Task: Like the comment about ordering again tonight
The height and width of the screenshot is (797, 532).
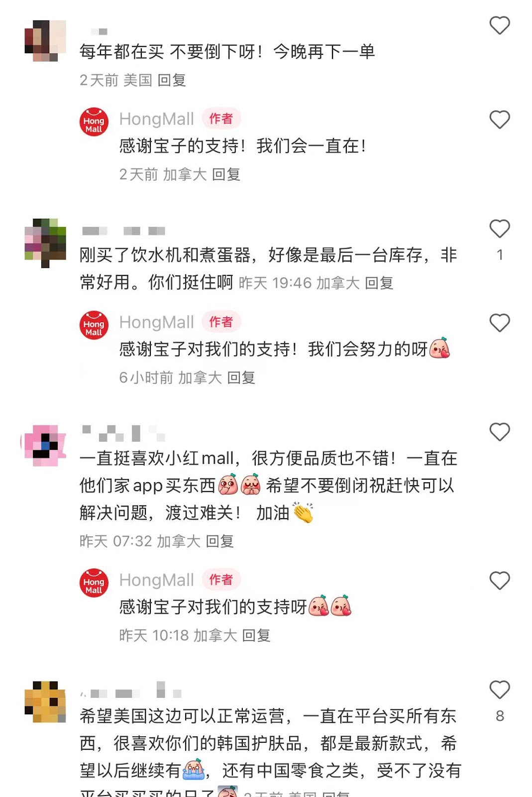Action: click(500, 25)
